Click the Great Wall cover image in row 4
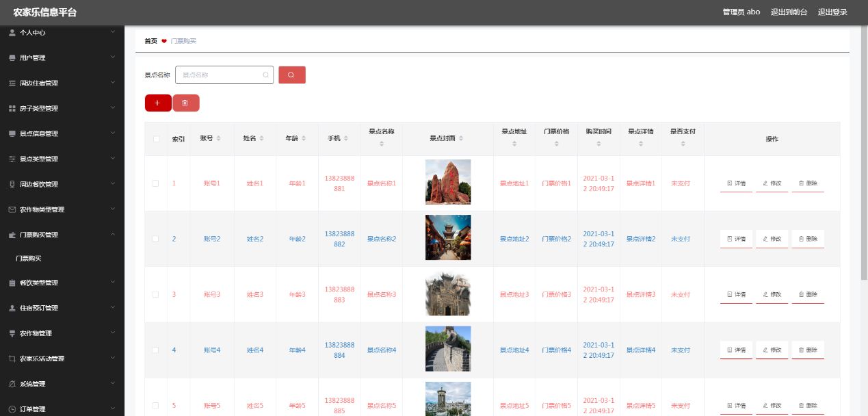This screenshot has width=868, height=416. click(x=448, y=349)
